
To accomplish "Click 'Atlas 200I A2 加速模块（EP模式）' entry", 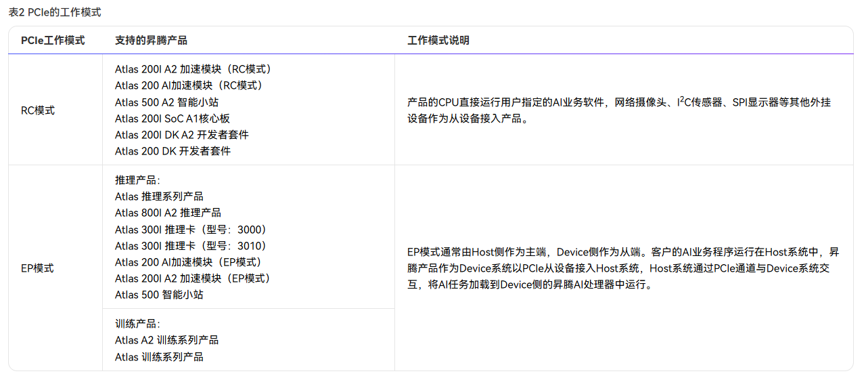I will (x=193, y=278).
